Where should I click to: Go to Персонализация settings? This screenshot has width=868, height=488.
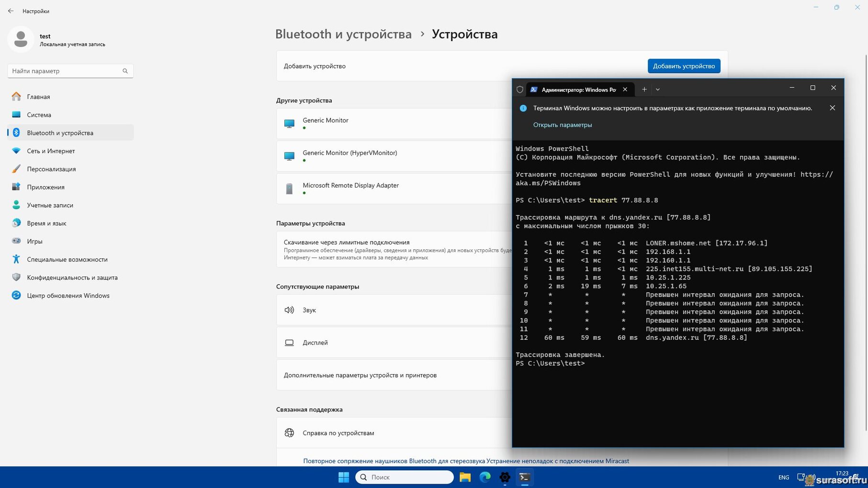point(51,169)
